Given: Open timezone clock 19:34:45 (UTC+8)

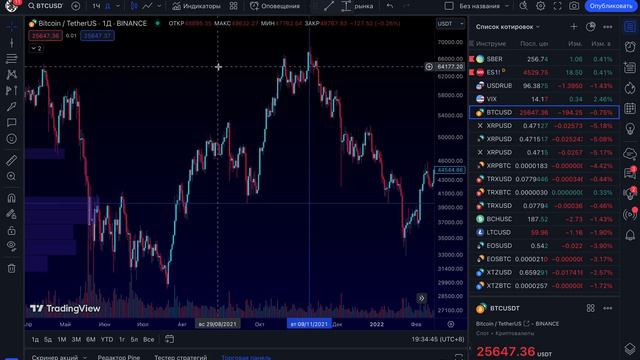Looking at the screenshot, I should [x=438, y=340].
